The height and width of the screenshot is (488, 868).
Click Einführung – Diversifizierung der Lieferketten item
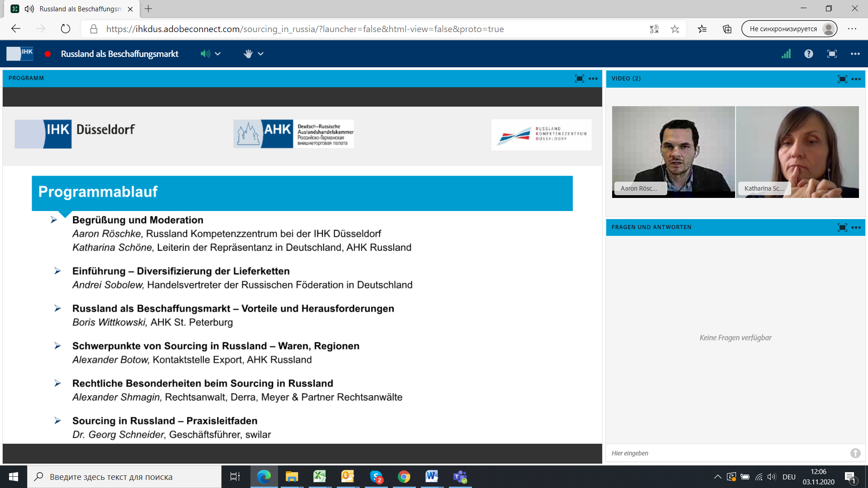[x=181, y=271]
